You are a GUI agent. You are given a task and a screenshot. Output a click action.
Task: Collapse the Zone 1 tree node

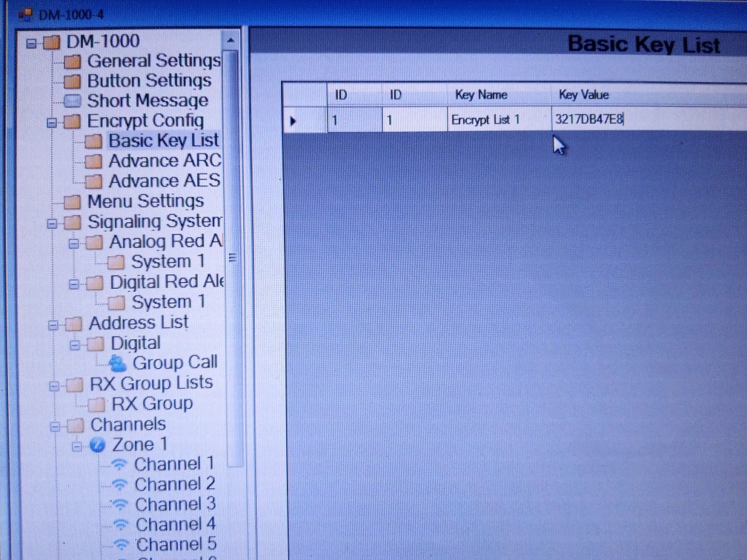77,447
